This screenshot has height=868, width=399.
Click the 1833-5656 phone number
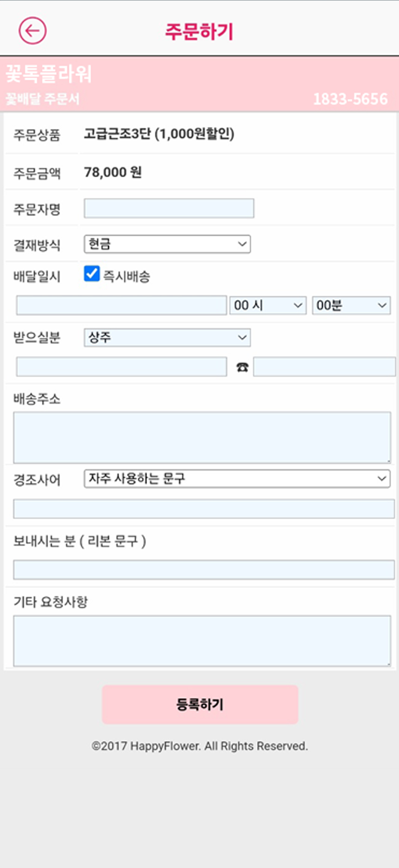(x=350, y=99)
